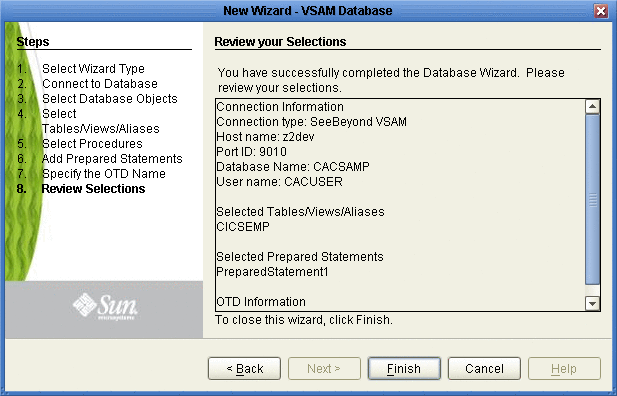Select step 5 Select Procedures
Image resolution: width=617 pixels, height=396 pixels.
click(92, 143)
